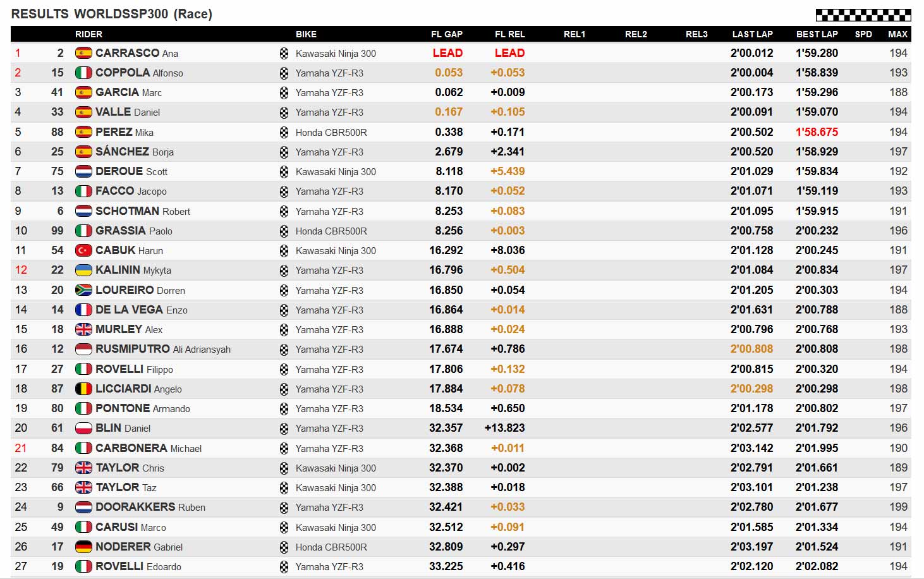Select the FL GAP column header
Screen dimensions: 924x579
[x=447, y=34]
